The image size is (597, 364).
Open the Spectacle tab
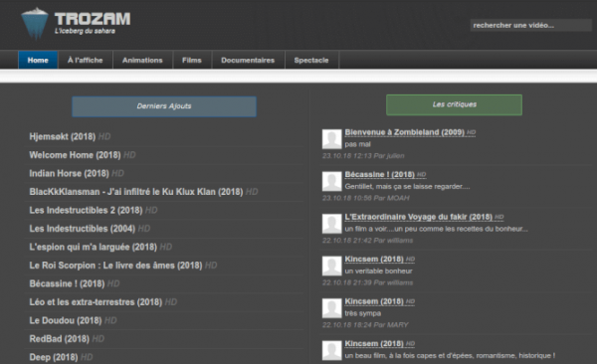click(311, 60)
